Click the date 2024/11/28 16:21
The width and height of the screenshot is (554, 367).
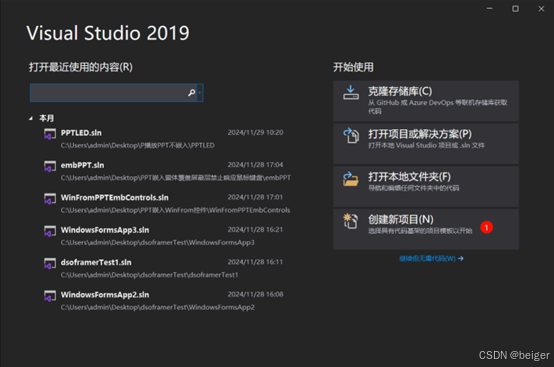click(x=255, y=230)
